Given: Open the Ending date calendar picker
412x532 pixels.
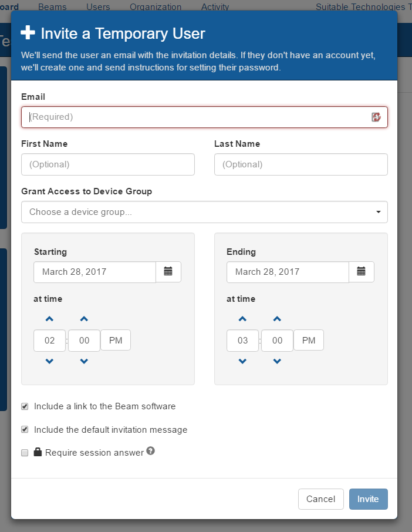Looking at the screenshot, I should click(362, 272).
